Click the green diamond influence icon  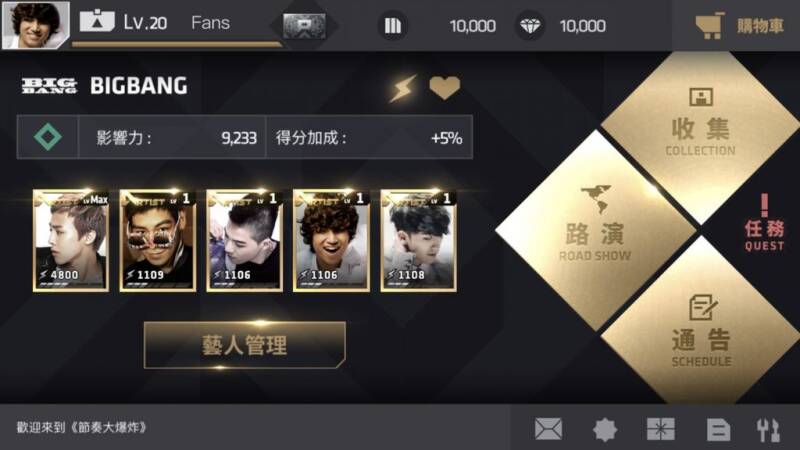click(48, 137)
